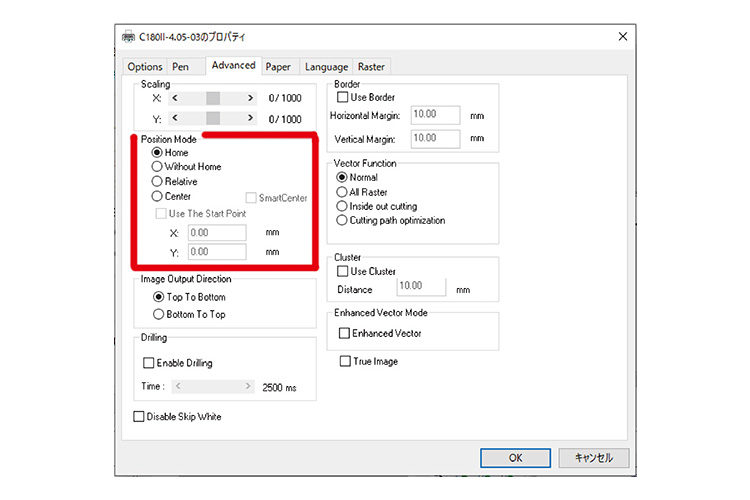Select All Raster vector function

click(x=343, y=192)
